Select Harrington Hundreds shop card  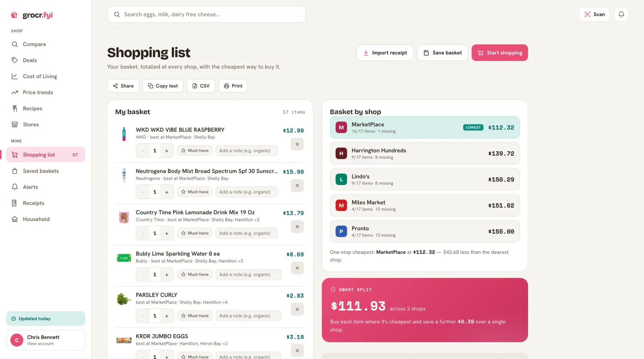click(425, 154)
